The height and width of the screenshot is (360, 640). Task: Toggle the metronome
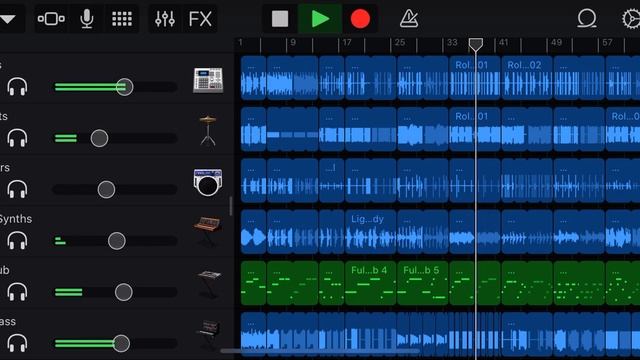pyautogui.click(x=409, y=19)
